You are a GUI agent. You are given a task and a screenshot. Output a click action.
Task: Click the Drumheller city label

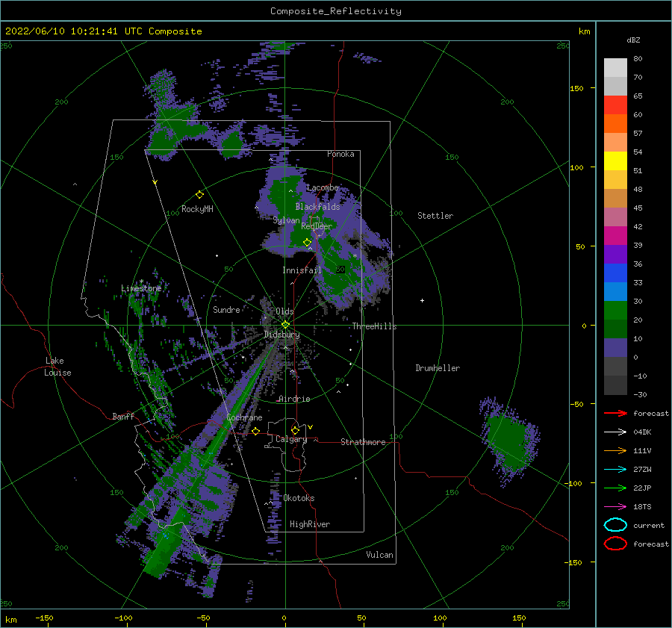(x=438, y=368)
